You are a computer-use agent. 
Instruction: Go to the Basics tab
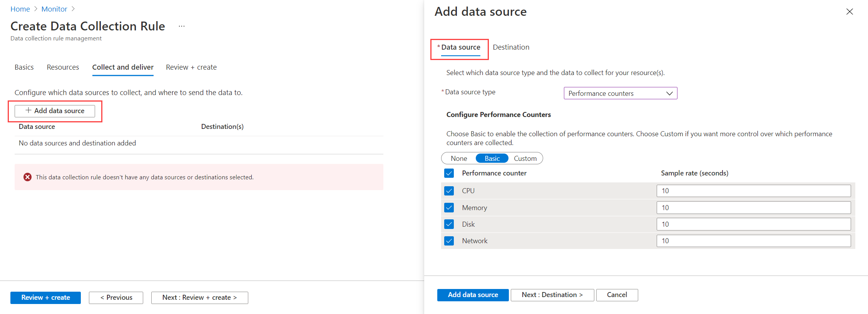point(24,67)
